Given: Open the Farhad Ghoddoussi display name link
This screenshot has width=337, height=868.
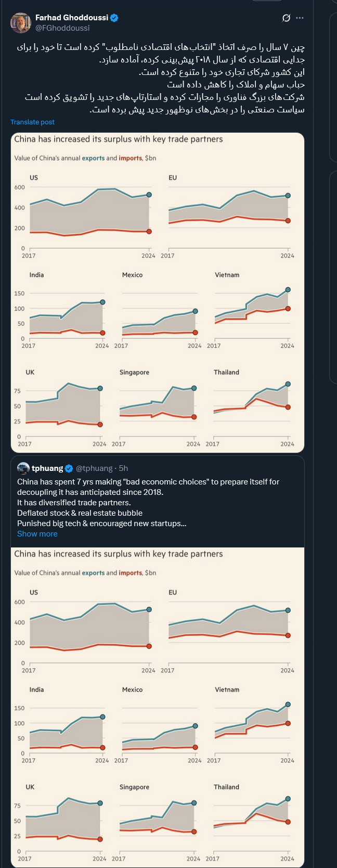Looking at the screenshot, I should 72,18.
